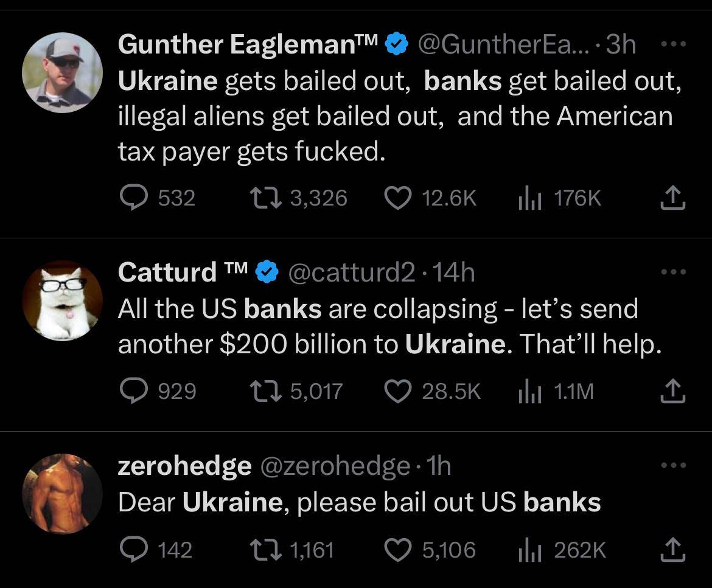
Task: Like Gunther Eagleman's tweet
Action: [x=398, y=198]
